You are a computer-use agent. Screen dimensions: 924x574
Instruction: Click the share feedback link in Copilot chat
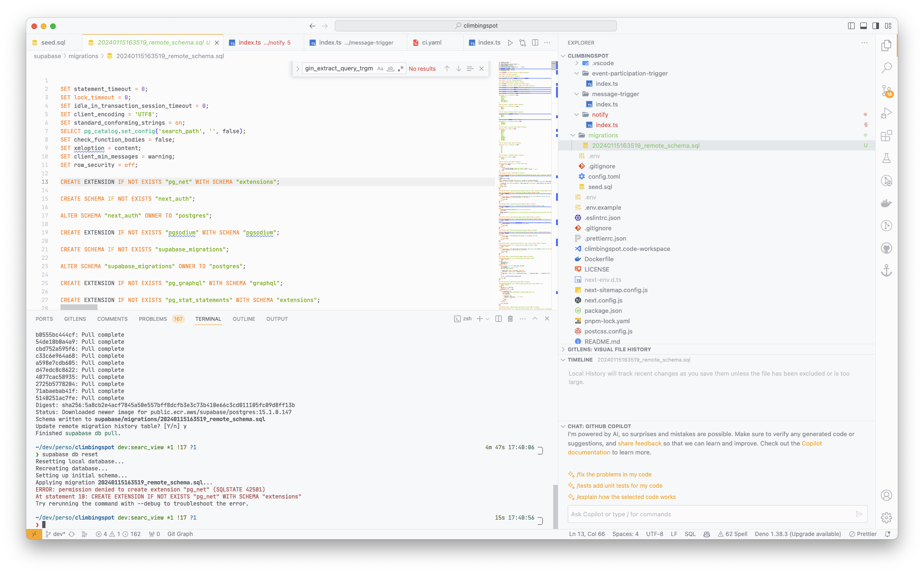pos(639,443)
